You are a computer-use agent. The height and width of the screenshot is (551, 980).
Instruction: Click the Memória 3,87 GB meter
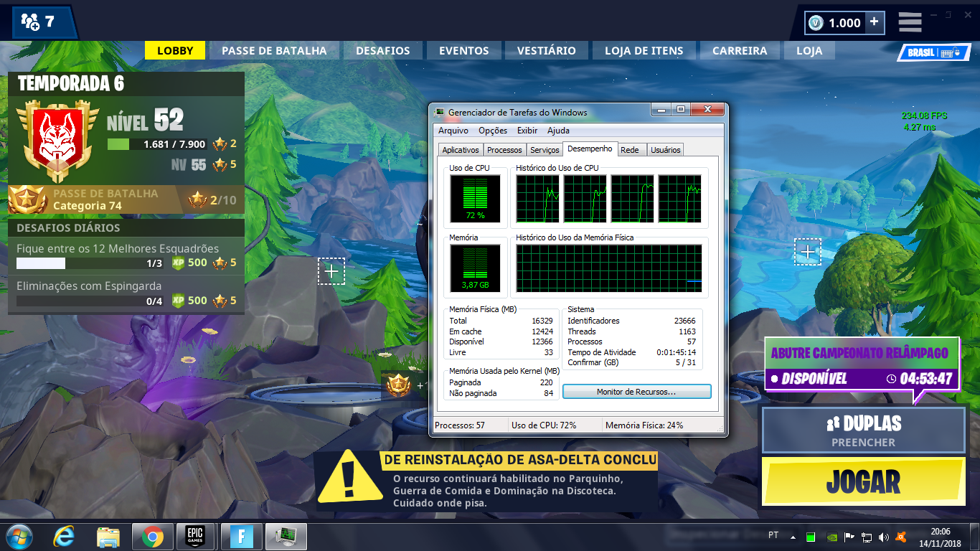(x=475, y=268)
